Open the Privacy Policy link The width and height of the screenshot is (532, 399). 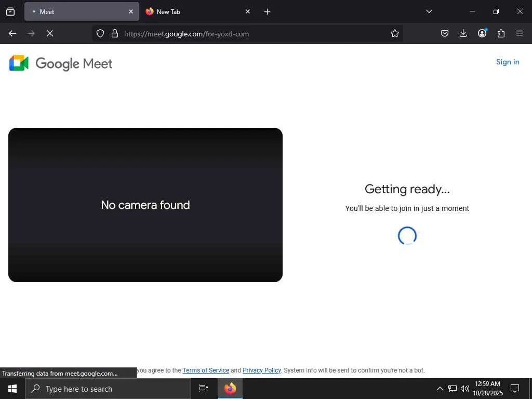tap(262, 370)
